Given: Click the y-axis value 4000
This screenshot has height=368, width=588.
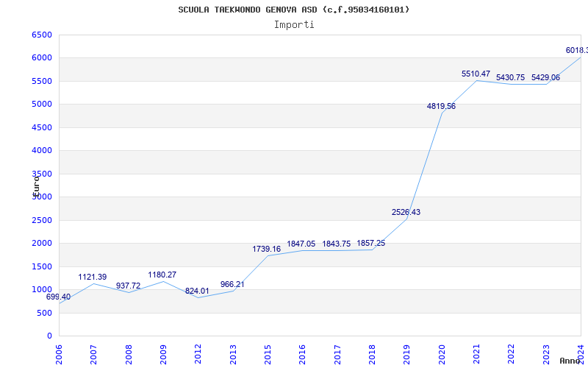Looking at the screenshot, I should point(42,151).
